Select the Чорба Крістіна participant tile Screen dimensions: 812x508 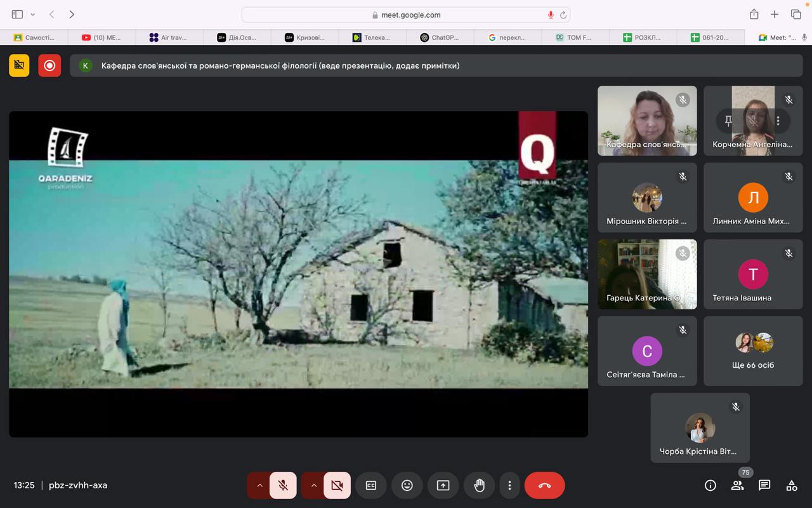tap(700, 428)
